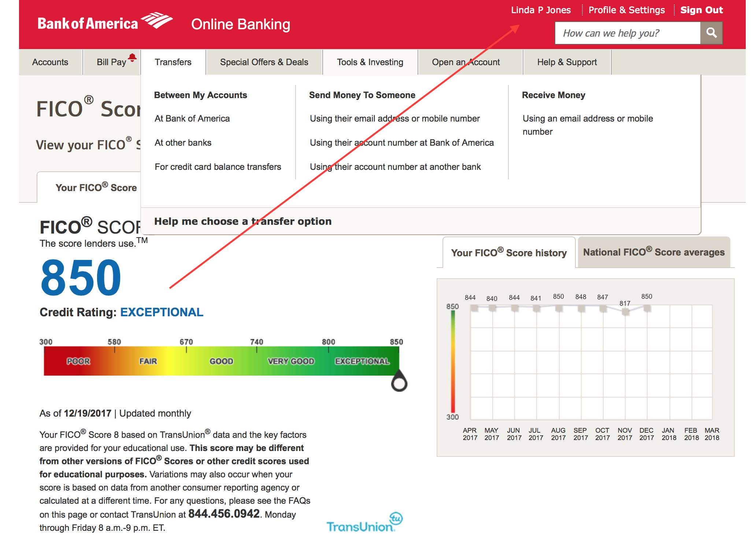Image resolution: width=756 pixels, height=544 pixels.
Task: Send using account number at another bank
Action: point(395,167)
